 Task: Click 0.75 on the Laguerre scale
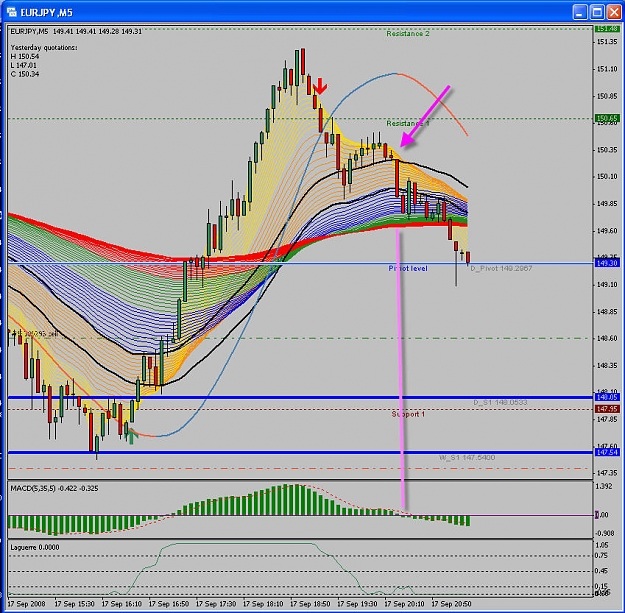click(x=602, y=556)
